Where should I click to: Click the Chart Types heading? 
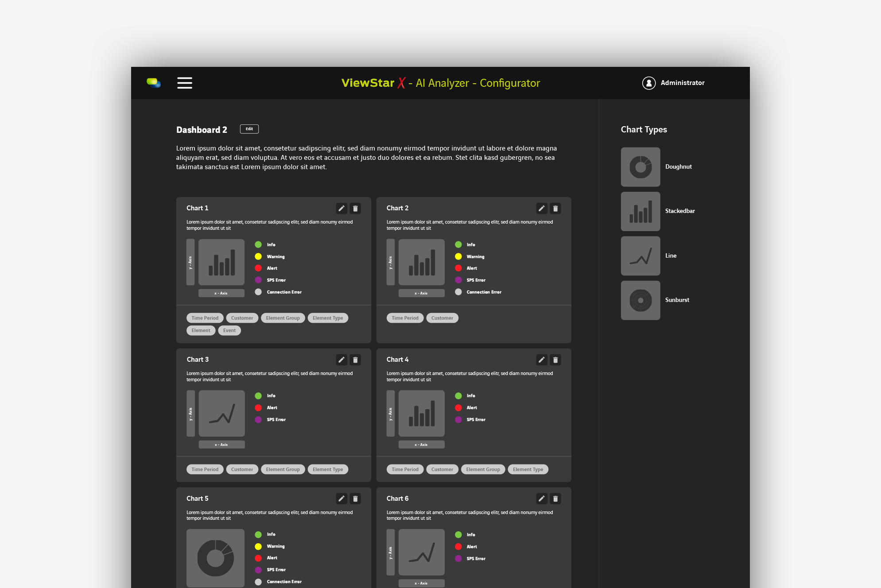(x=644, y=130)
